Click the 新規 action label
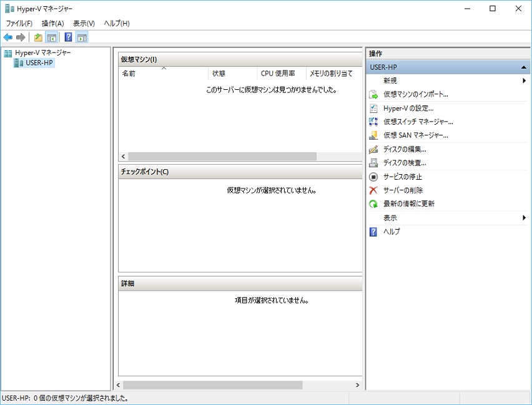 click(x=390, y=81)
